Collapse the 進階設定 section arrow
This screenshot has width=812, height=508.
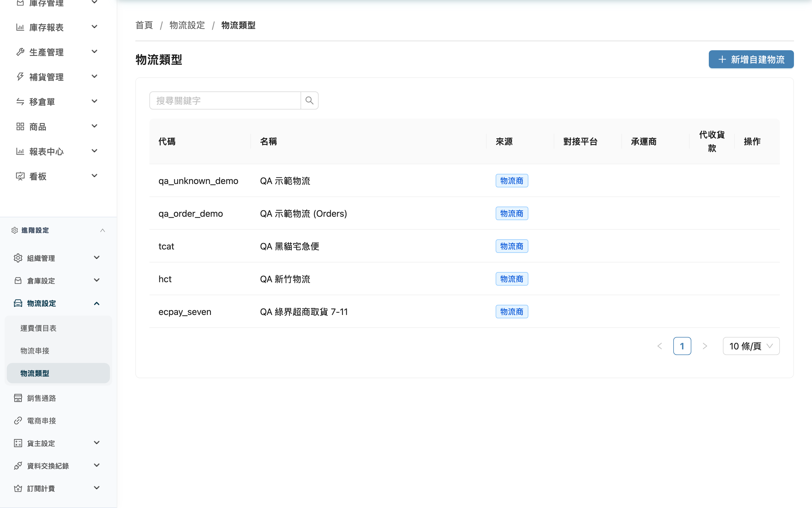[103, 230]
